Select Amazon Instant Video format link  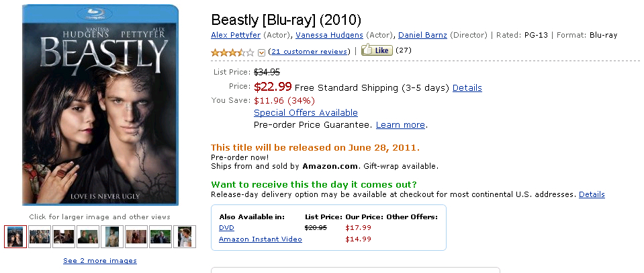tap(261, 239)
